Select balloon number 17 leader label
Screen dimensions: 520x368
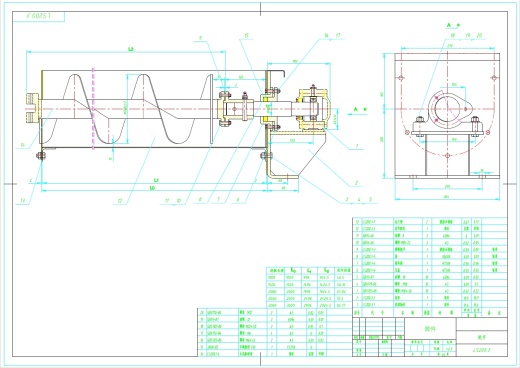click(x=338, y=35)
